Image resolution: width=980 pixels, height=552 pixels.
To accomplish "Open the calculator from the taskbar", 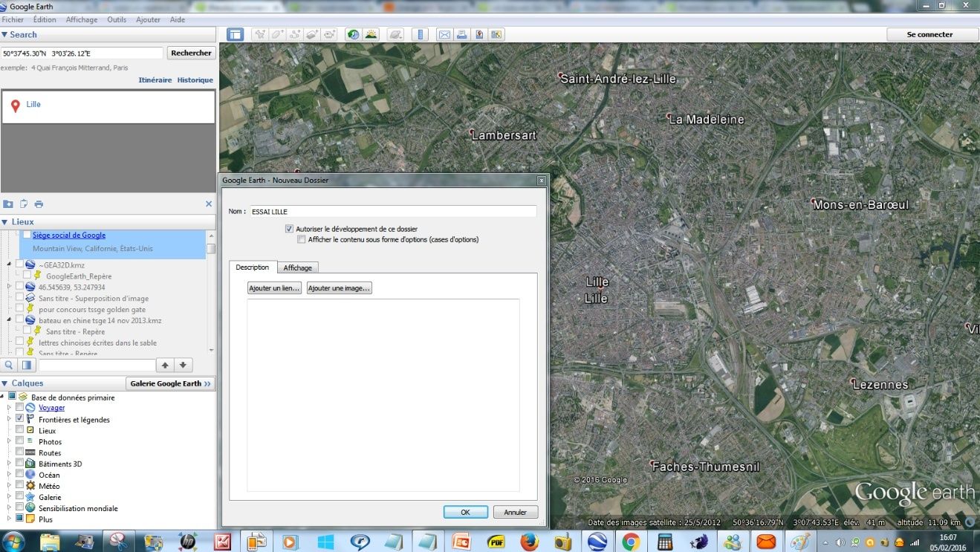I will point(665,541).
